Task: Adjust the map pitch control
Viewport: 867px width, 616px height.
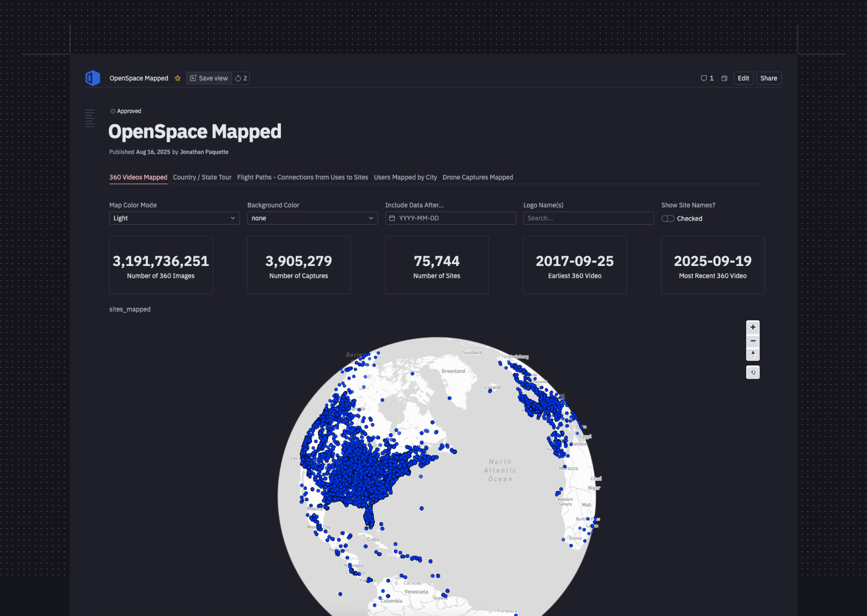Action: pos(753,354)
